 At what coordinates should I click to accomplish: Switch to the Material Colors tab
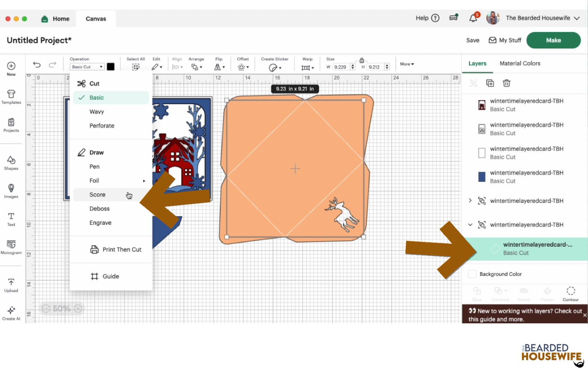520,63
